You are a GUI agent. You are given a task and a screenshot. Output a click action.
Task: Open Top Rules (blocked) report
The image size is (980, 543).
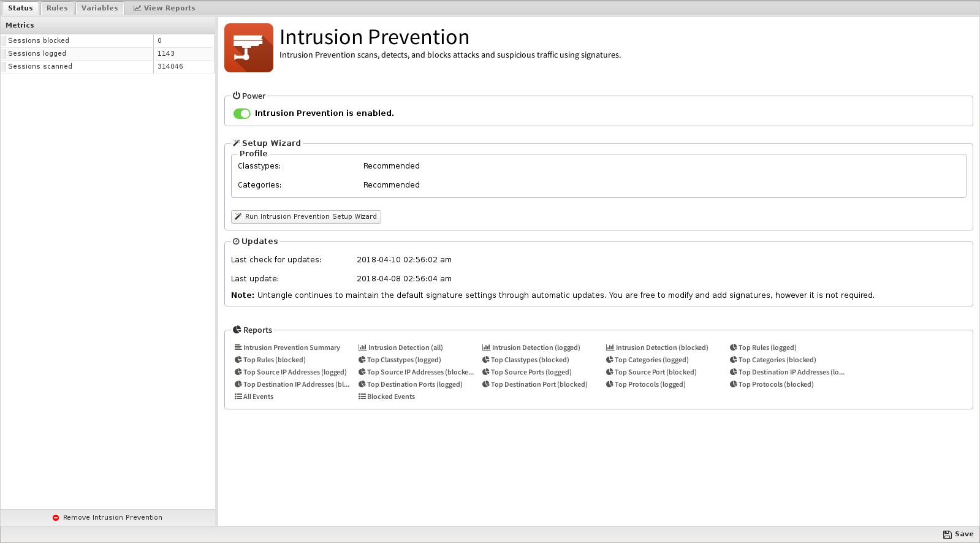pyautogui.click(x=270, y=360)
